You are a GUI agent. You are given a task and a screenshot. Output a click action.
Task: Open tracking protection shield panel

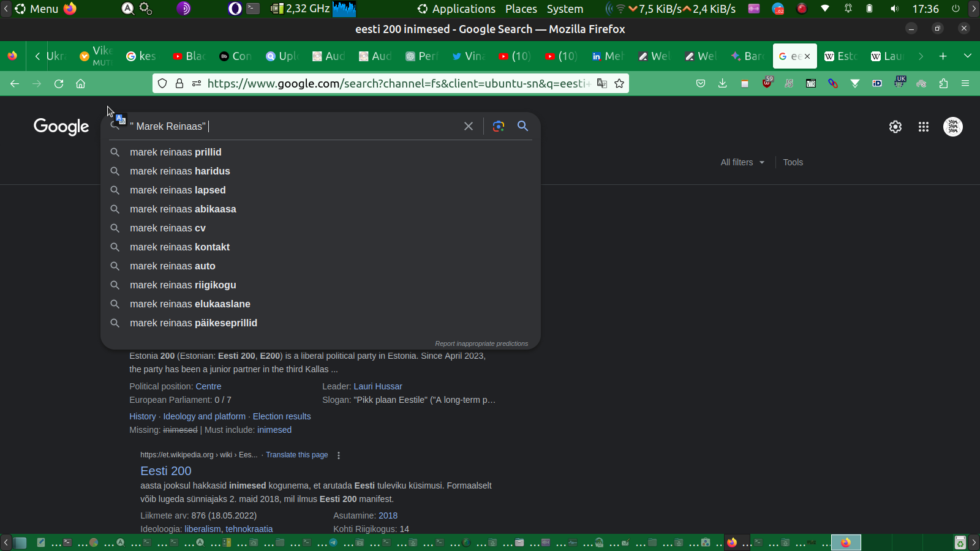[162, 84]
